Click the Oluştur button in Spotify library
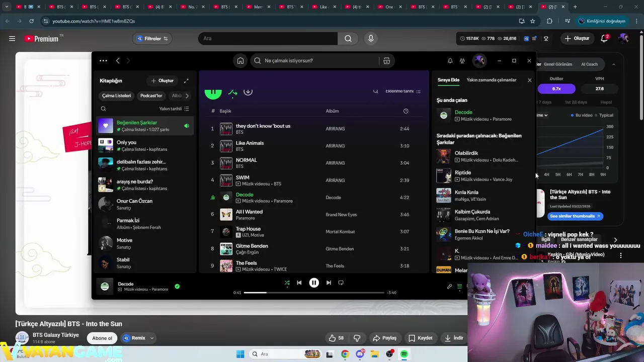644x362 pixels. (162, 80)
